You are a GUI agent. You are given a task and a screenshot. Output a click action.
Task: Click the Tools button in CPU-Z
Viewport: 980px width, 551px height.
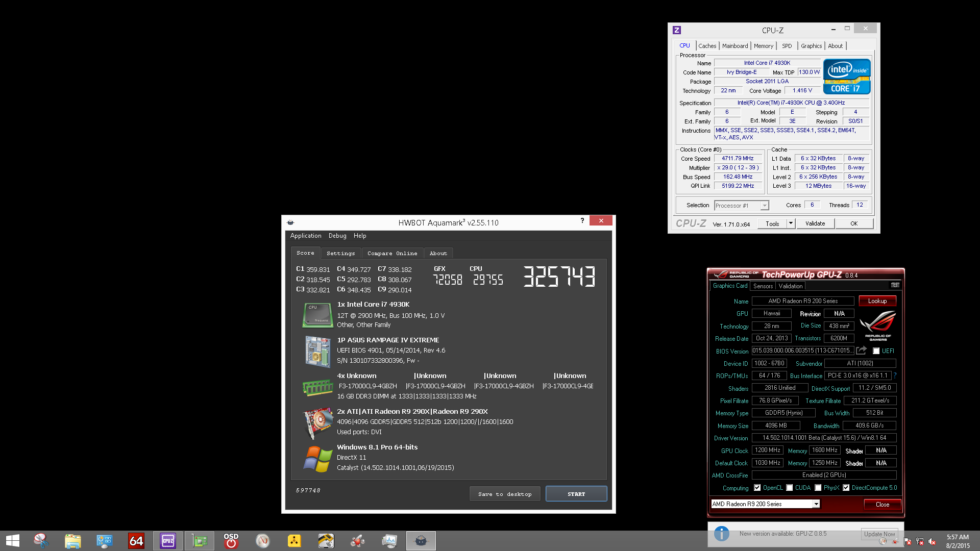point(772,223)
